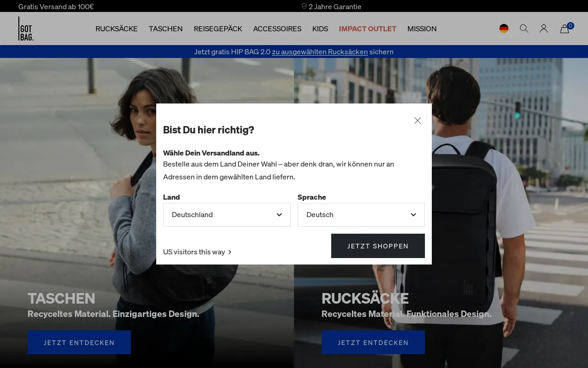This screenshot has width=588, height=368.
Task: Open the user account icon
Action: [544, 29]
